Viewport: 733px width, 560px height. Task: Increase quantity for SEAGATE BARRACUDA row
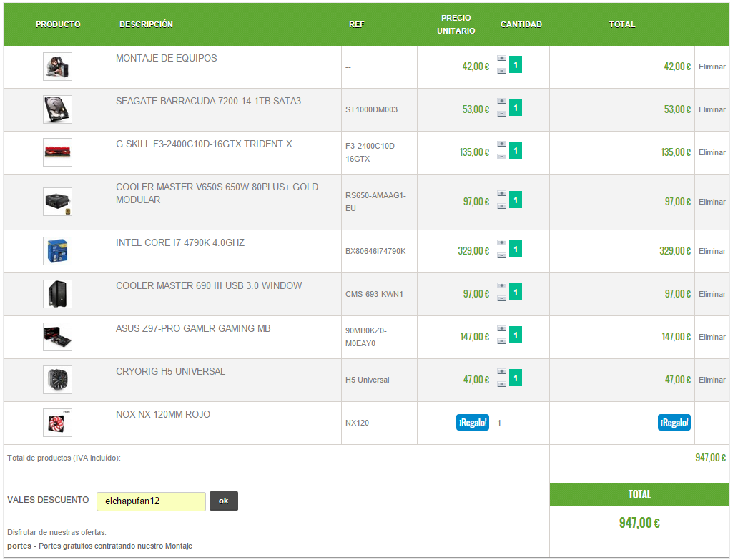[x=501, y=102]
